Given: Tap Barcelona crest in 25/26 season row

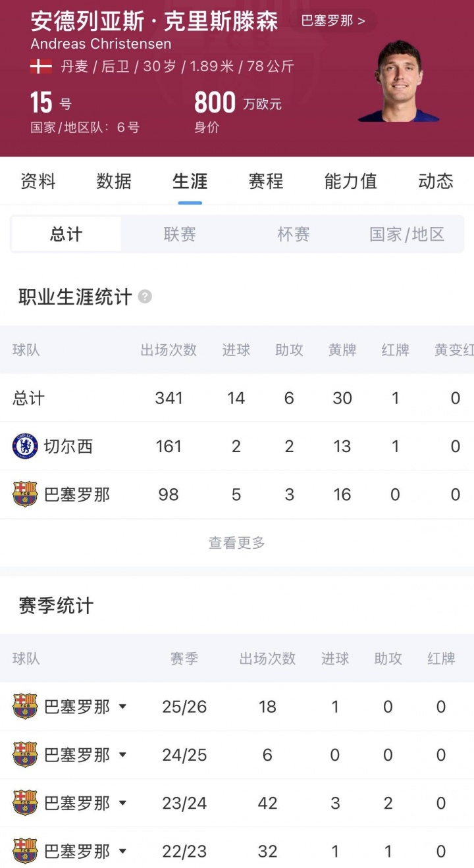Looking at the screenshot, I should click(x=25, y=707).
